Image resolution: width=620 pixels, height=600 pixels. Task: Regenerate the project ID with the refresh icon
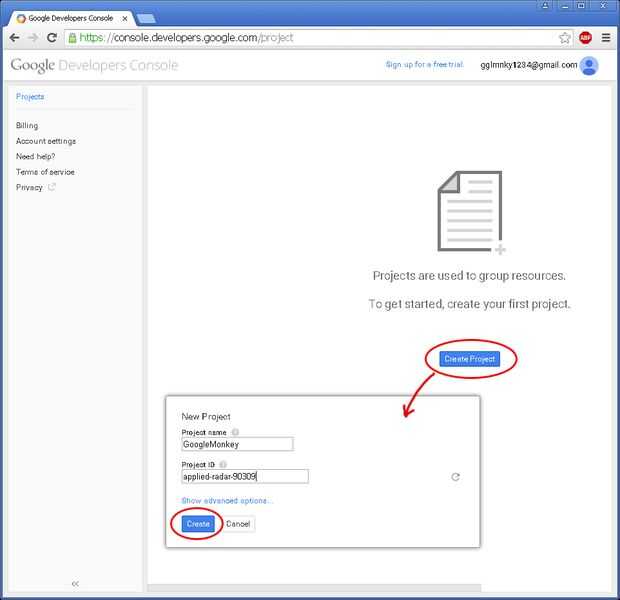455,477
